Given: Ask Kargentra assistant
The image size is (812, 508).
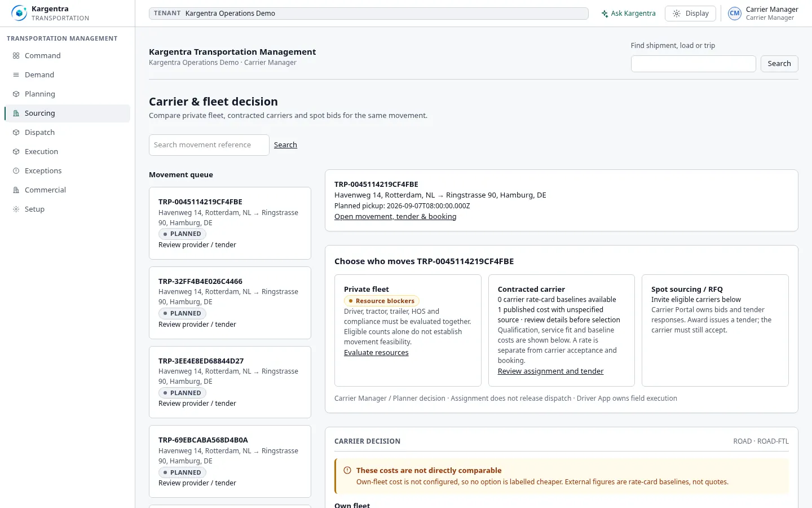Looking at the screenshot, I should [x=628, y=14].
